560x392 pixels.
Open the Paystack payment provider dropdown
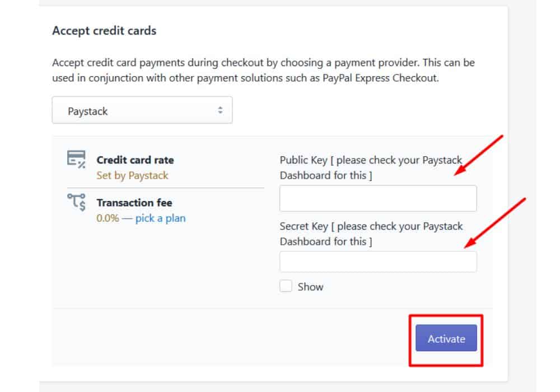[142, 111]
